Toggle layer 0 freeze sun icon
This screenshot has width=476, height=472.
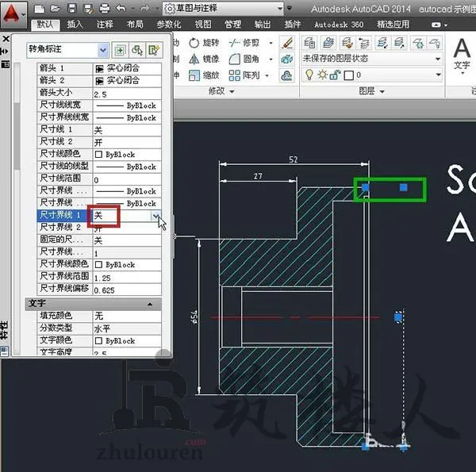click(x=322, y=75)
